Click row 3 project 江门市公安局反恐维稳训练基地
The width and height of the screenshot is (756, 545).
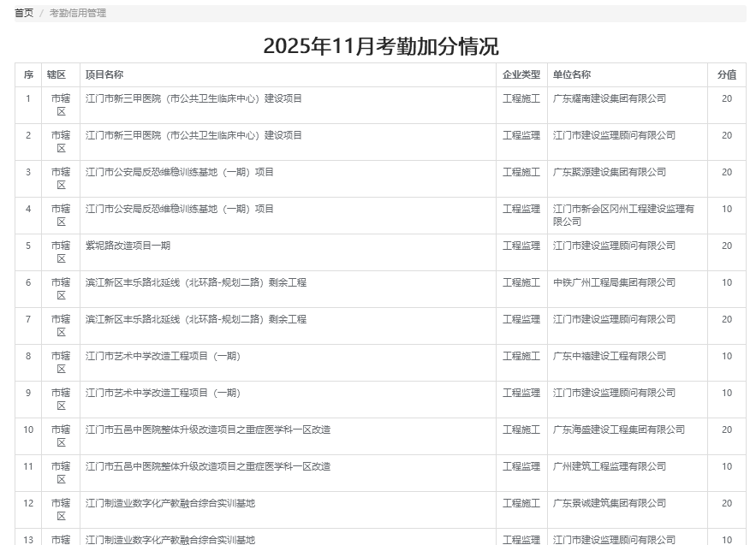coord(180,172)
